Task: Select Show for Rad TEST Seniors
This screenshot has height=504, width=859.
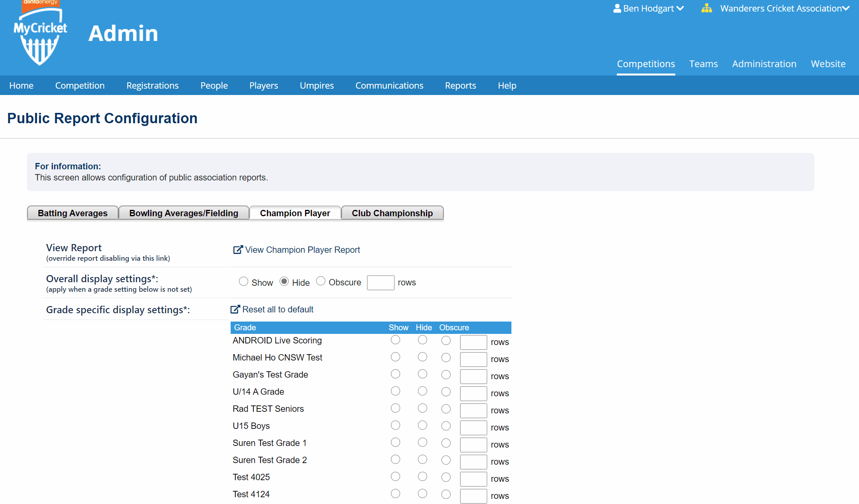Action: [x=395, y=408]
